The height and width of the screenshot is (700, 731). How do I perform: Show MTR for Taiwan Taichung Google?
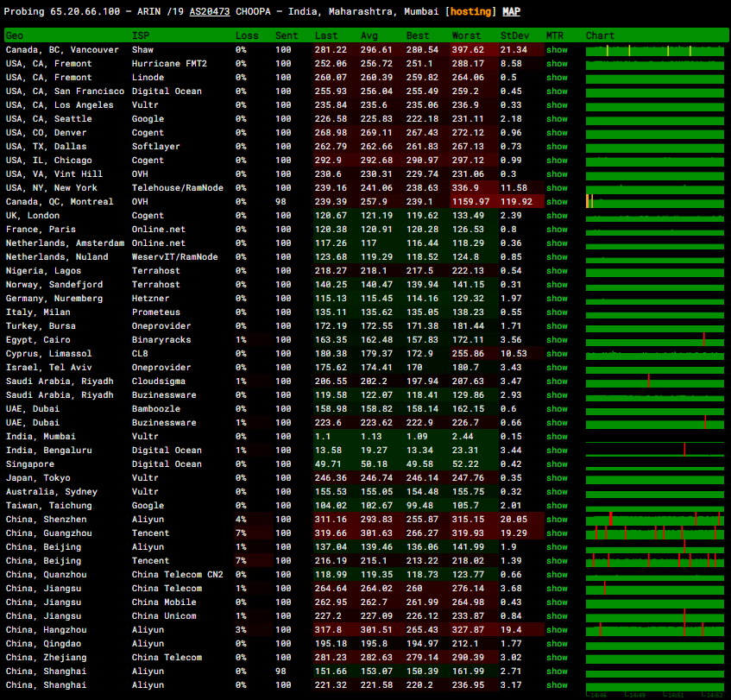click(557, 506)
